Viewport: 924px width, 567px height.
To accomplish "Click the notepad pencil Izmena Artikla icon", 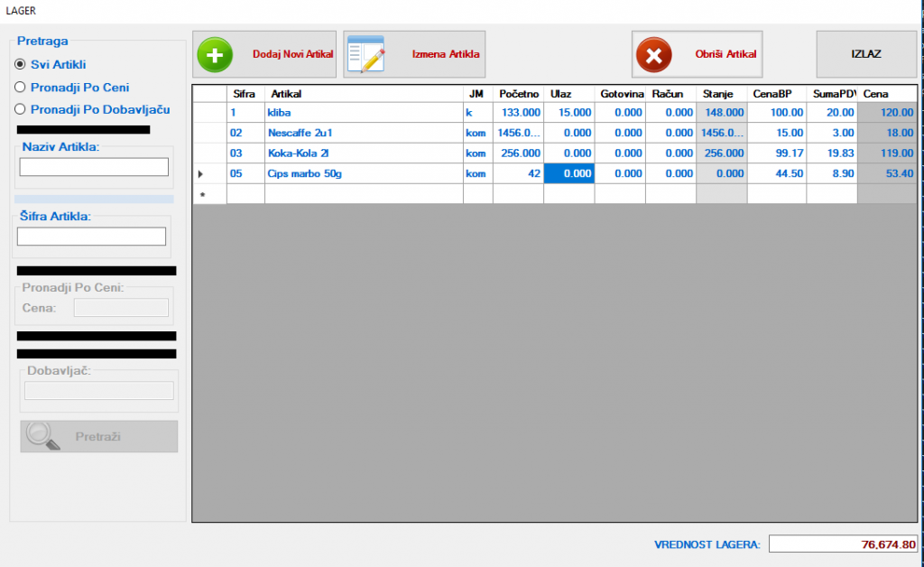I will [366, 54].
